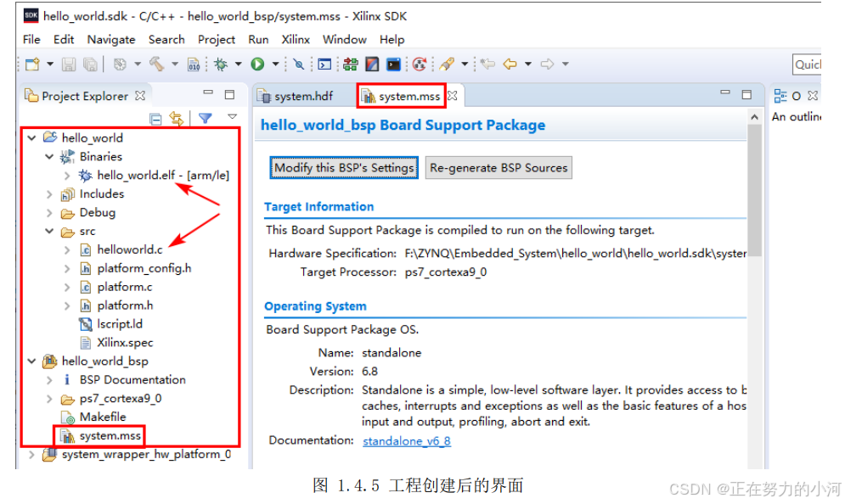Screen dimensions: 845x504
Task: Open the Debug dropdown arrow
Action: tap(238, 64)
